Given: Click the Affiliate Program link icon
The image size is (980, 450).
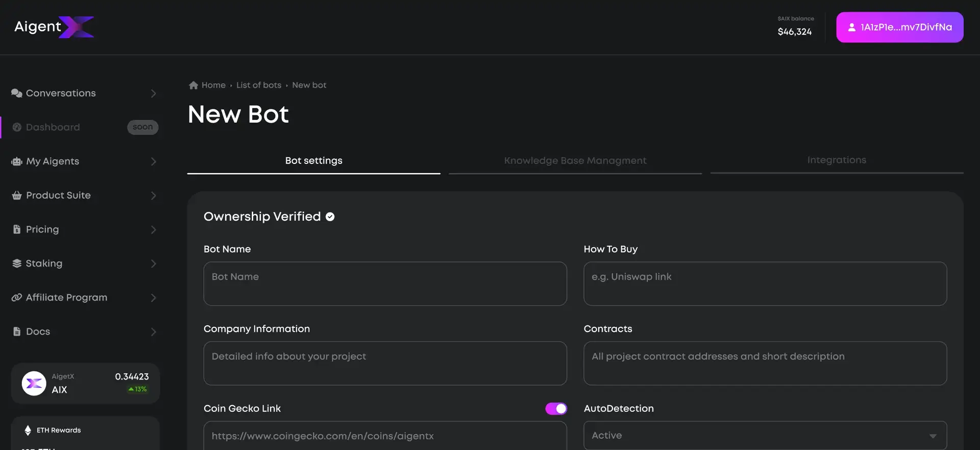Looking at the screenshot, I should (x=16, y=298).
